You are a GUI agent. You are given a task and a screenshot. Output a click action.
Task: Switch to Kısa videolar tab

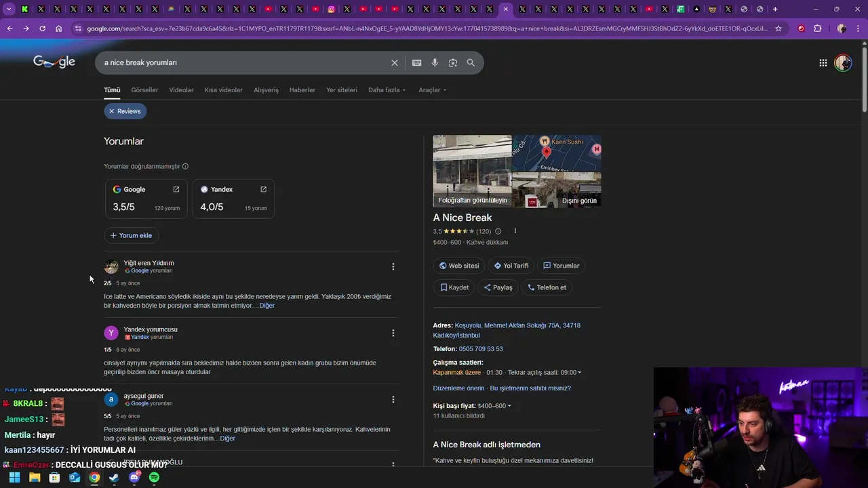tap(224, 90)
